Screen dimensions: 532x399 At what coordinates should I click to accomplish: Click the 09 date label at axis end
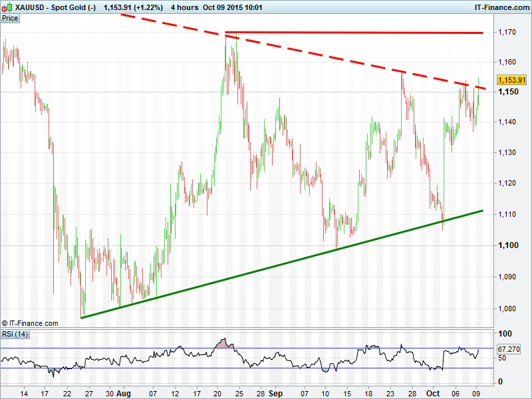(x=476, y=394)
